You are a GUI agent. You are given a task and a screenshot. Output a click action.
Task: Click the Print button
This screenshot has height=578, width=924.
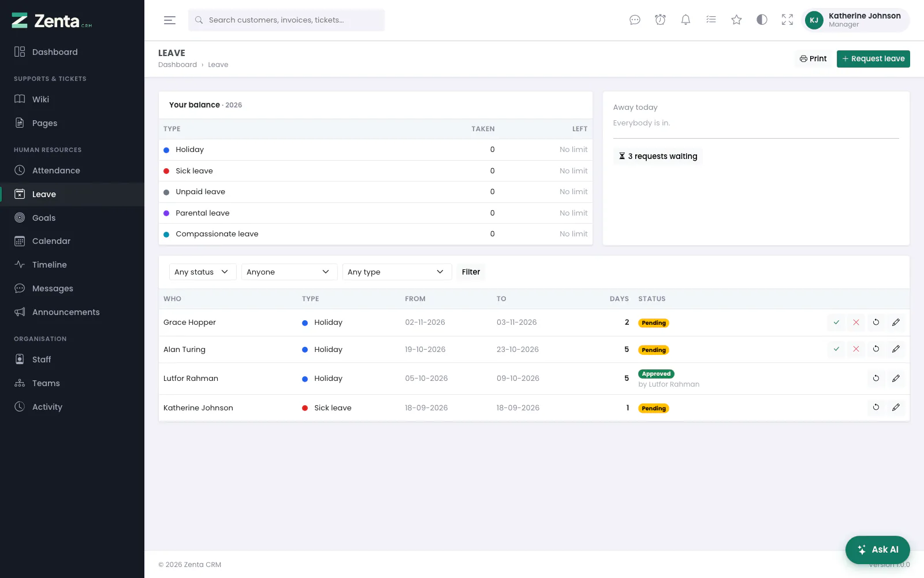click(x=813, y=59)
